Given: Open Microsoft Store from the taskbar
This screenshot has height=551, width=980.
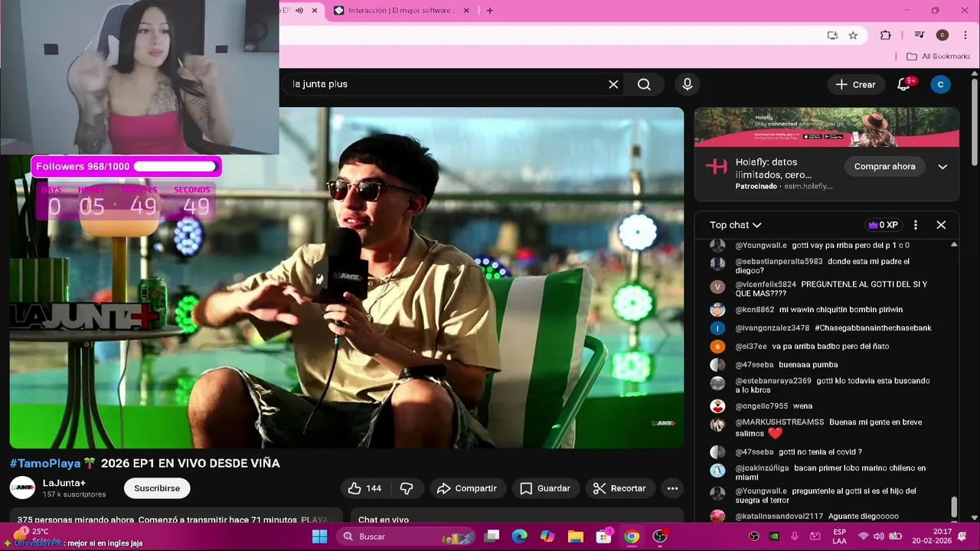Looking at the screenshot, I should click(604, 536).
